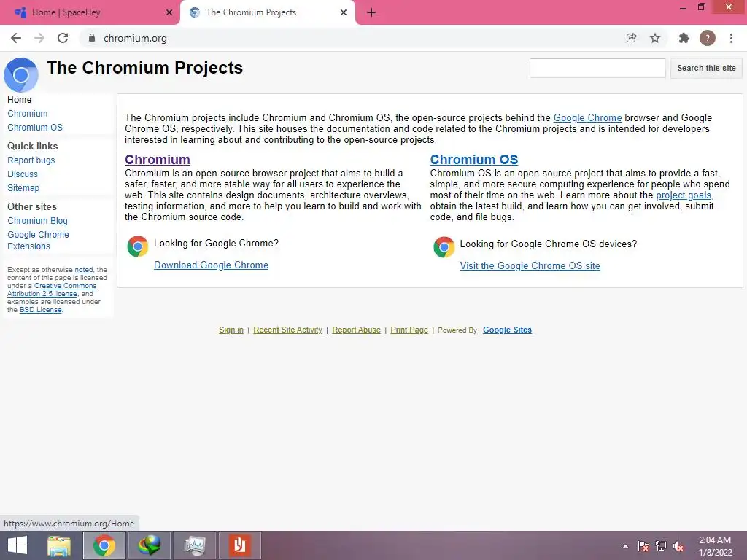Show hidden system tray icons
The height and width of the screenshot is (560, 747).
(x=625, y=546)
